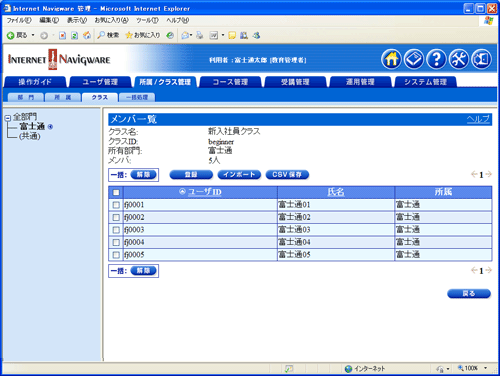Open the お気に入り menu in menu bar

(x=111, y=20)
